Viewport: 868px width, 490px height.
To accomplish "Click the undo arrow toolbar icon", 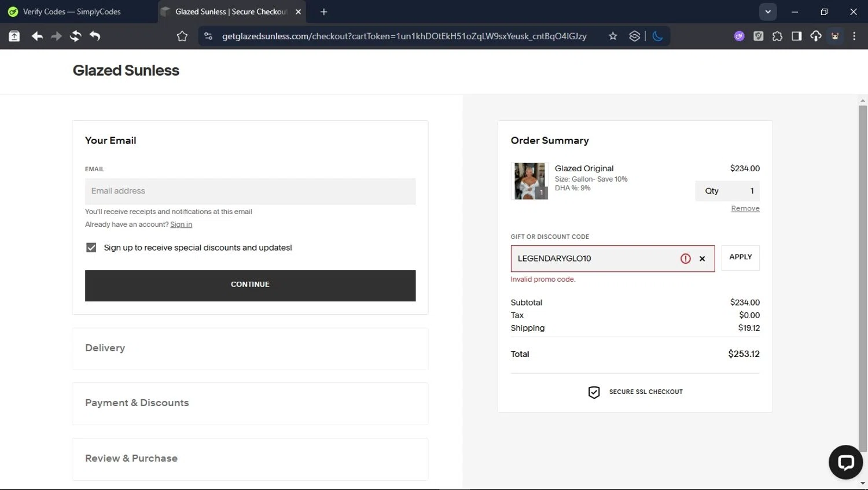I will [x=95, y=36].
